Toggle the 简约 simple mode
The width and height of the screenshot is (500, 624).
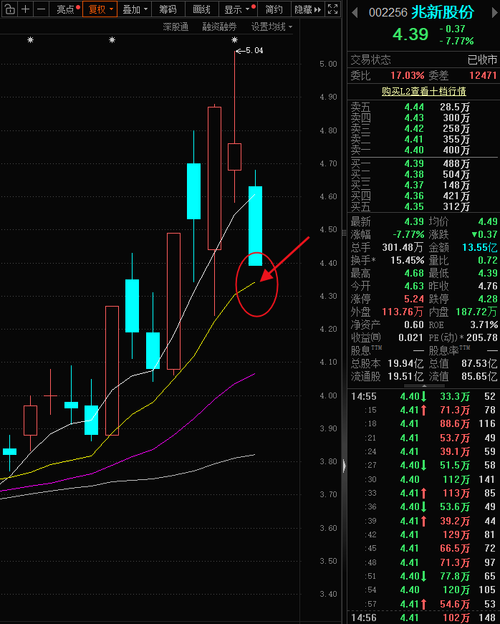(x=274, y=9)
